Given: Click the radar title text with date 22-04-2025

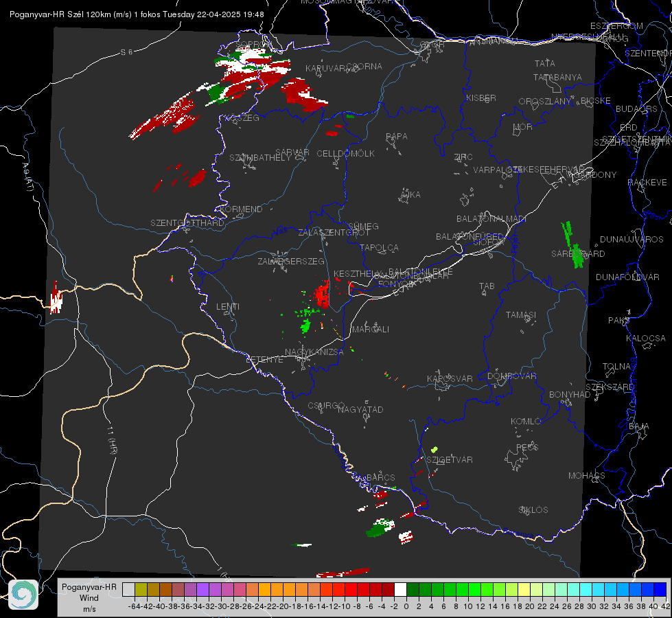Looking at the screenshot, I should (x=137, y=14).
